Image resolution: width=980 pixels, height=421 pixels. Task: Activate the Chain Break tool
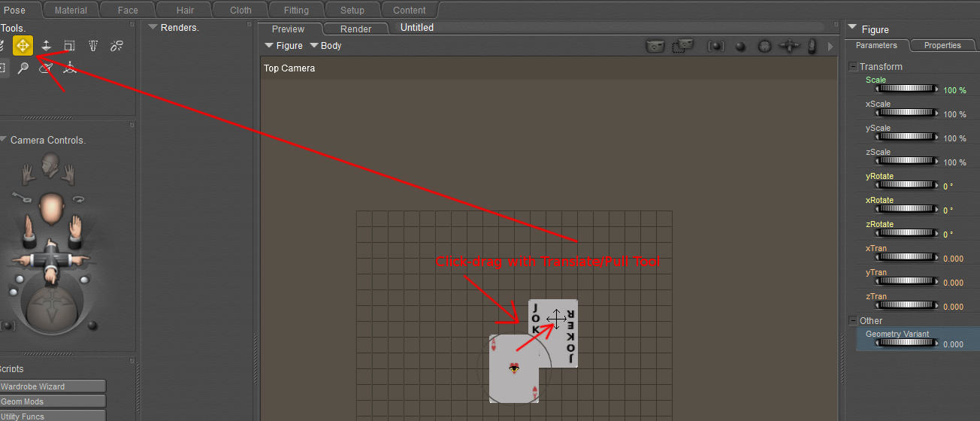click(116, 46)
